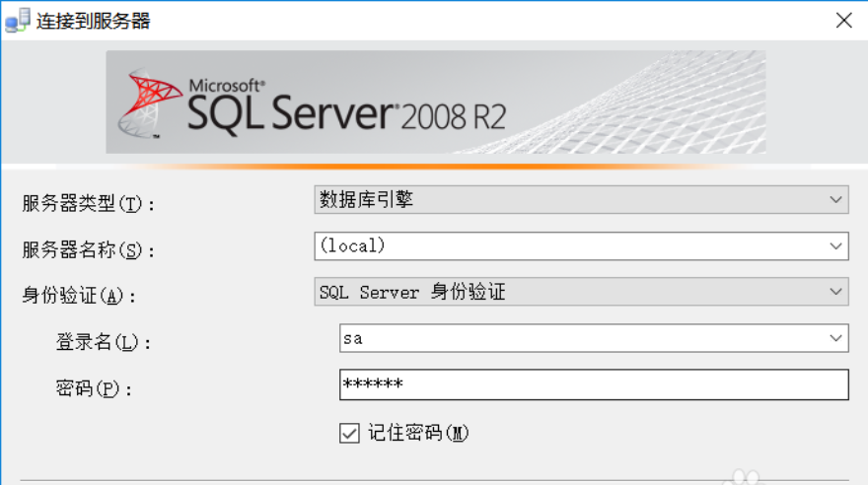This screenshot has height=485, width=868.
Task: Click the 服务器类型(T) label
Action: click(x=88, y=203)
